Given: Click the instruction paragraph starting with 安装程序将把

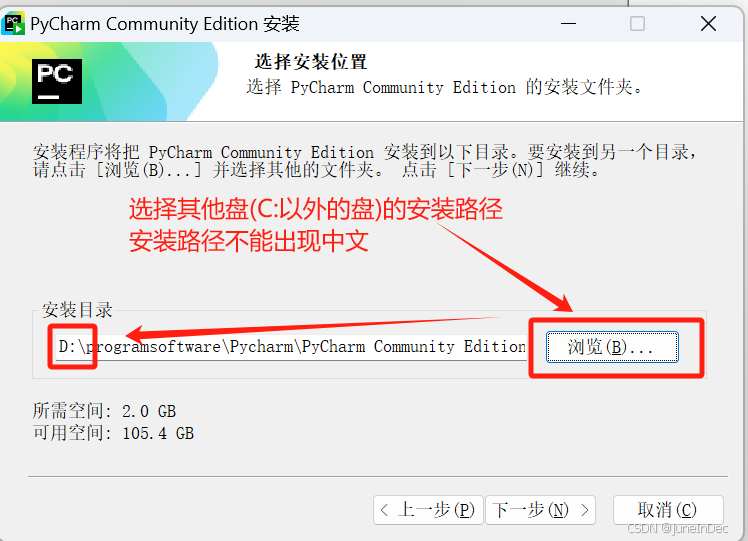Looking at the screenshot, I should (x=365, y=161).
